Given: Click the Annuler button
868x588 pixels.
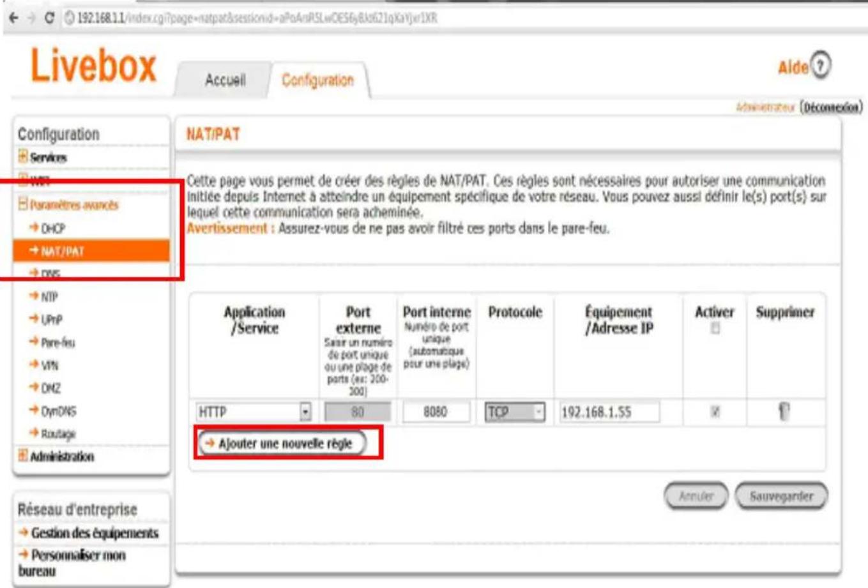Looking at the screenshot, I should coord(696,495).
